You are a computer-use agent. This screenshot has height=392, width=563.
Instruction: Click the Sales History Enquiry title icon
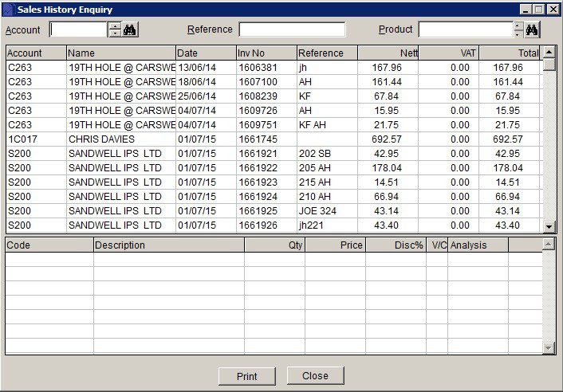[10, 10]
